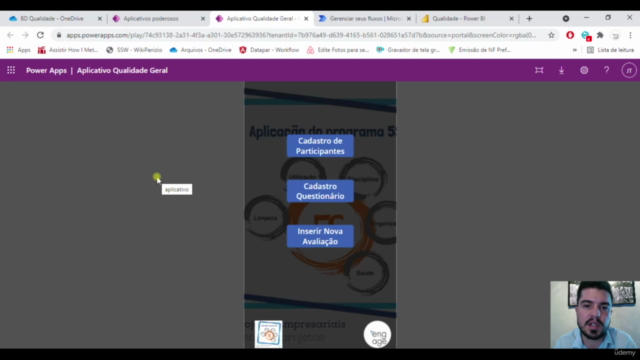Close the Gerenciar seus fluxos tab

409,18
